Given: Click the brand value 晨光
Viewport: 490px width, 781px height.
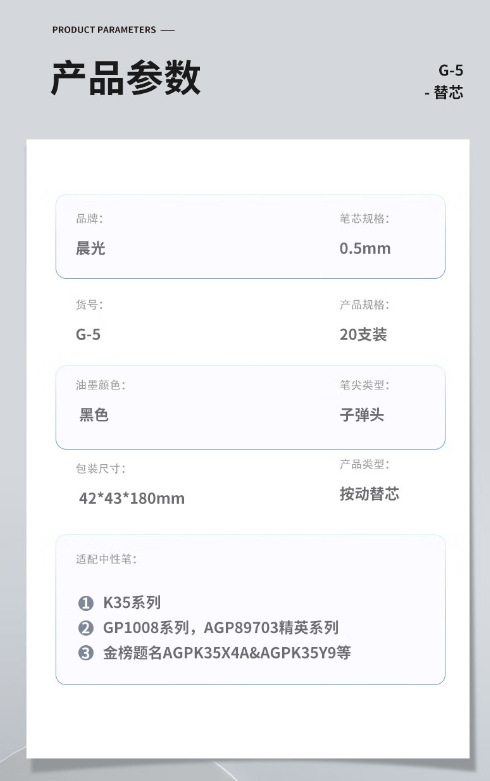Looking at the screenshot, I should coord(90,248).
